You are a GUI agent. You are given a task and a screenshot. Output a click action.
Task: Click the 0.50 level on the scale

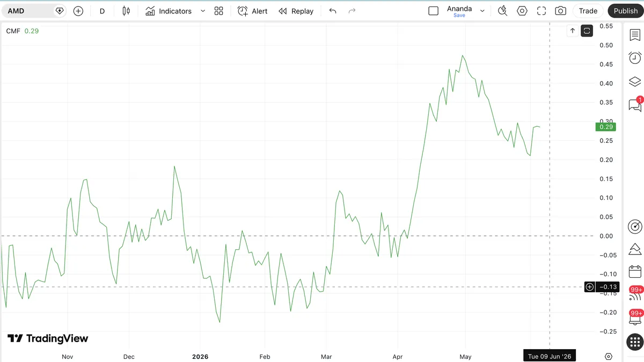[606, 45]
